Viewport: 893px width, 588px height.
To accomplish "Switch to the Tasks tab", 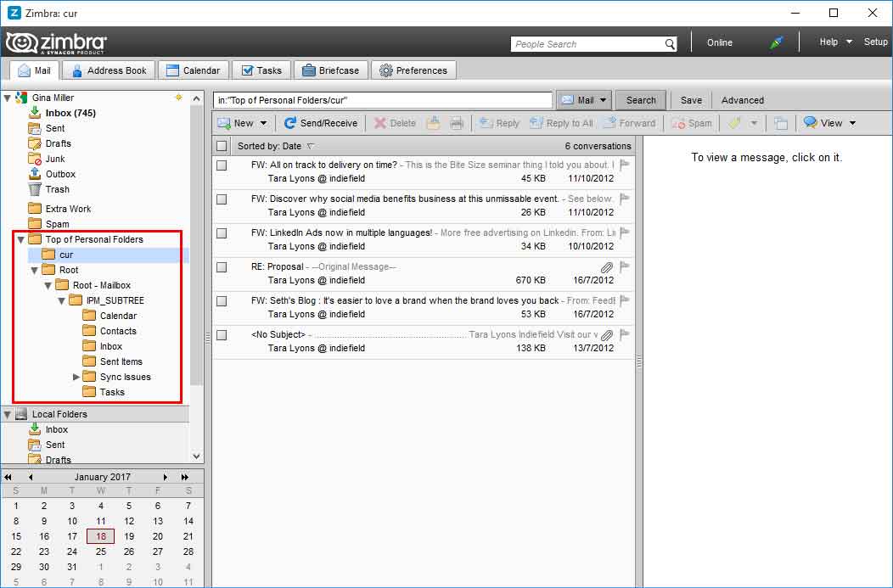I will [x=262, y=70].
